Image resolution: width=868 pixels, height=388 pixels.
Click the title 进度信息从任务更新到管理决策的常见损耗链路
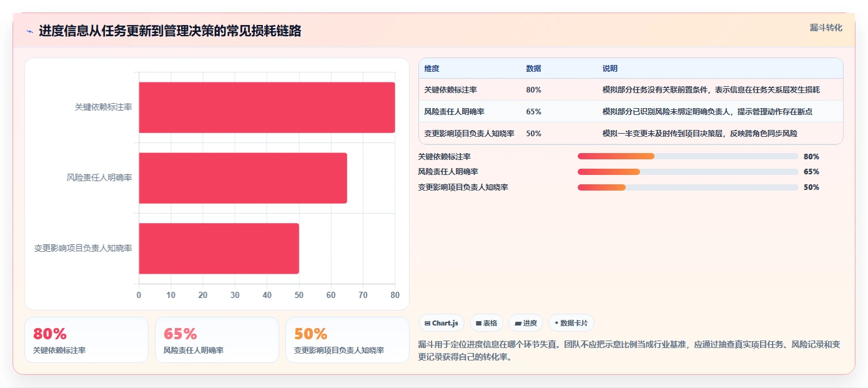click(x=170, y=31)
